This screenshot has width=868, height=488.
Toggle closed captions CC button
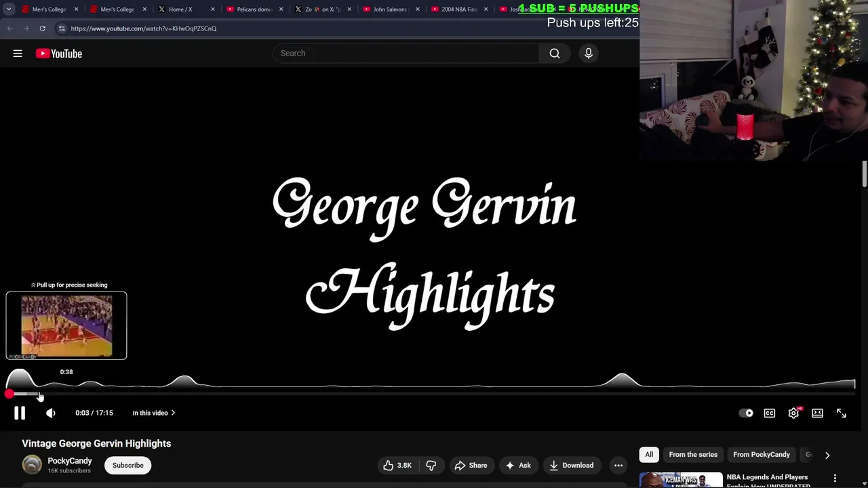(770, 413)
